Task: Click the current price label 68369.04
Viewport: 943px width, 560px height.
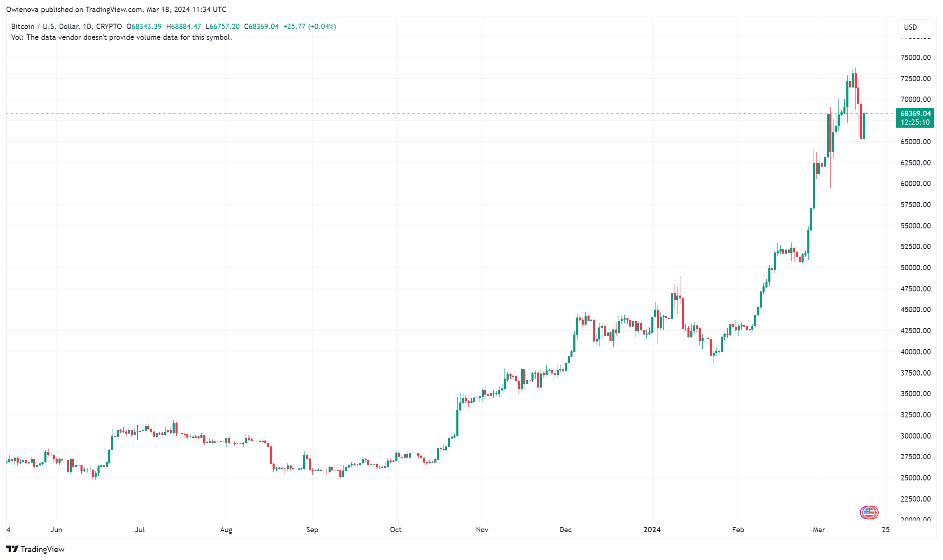Action: [916, 113]
